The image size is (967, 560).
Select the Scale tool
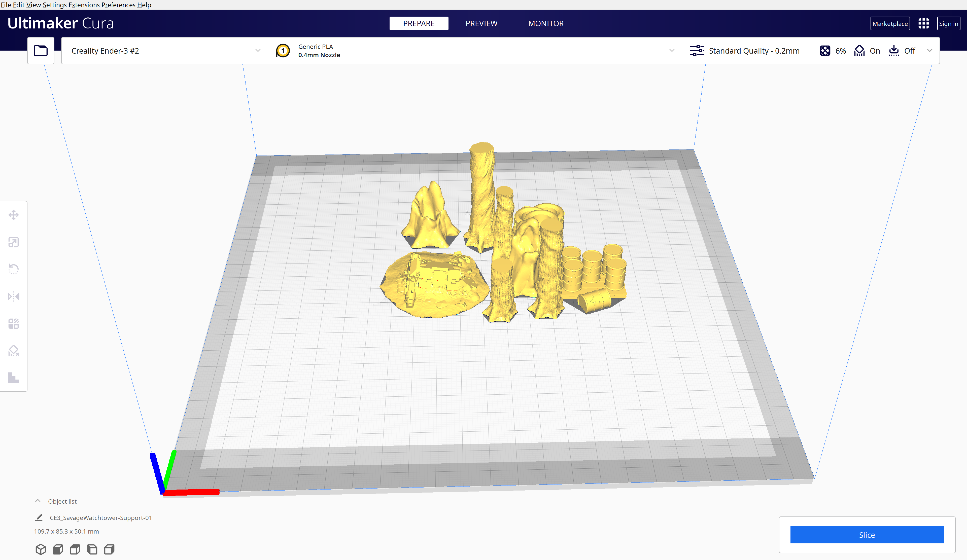coord(13,242)
